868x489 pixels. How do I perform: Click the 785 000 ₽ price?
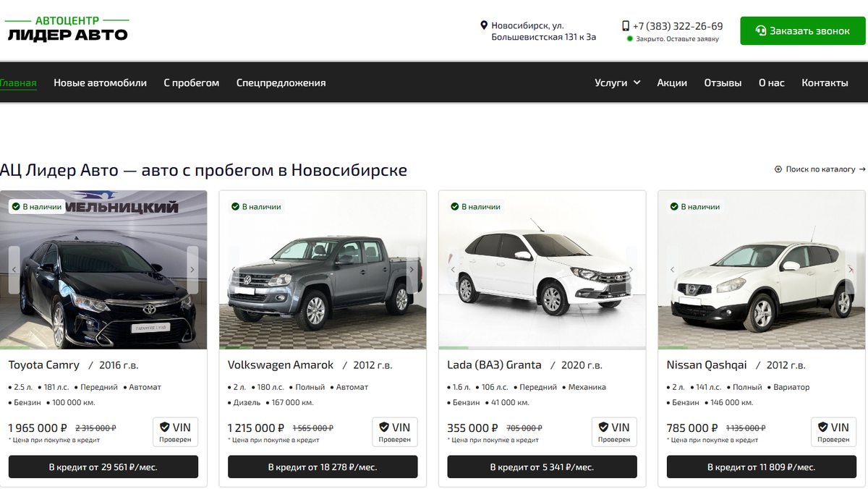coord(692,428)
